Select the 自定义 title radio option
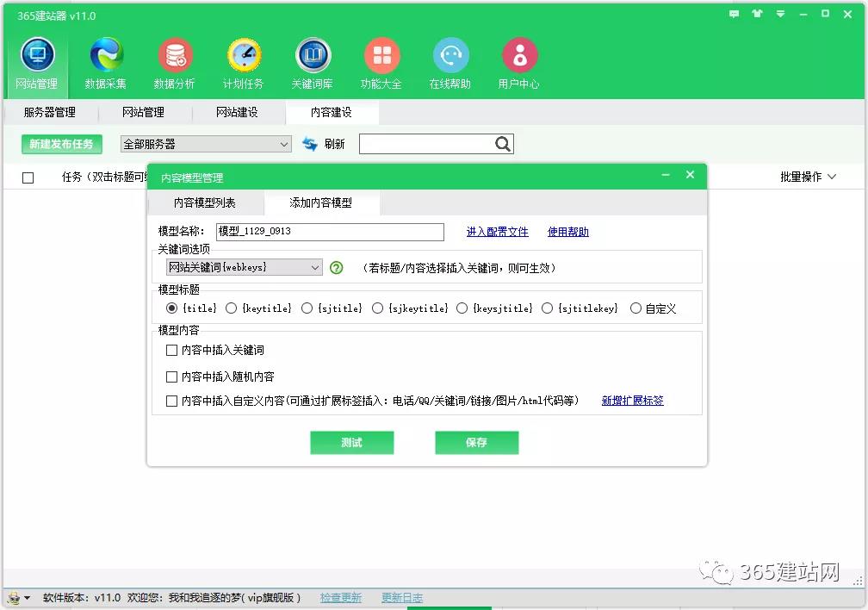Screen dimensions: 868x610 pyautogui.click(x=636, y=308)
